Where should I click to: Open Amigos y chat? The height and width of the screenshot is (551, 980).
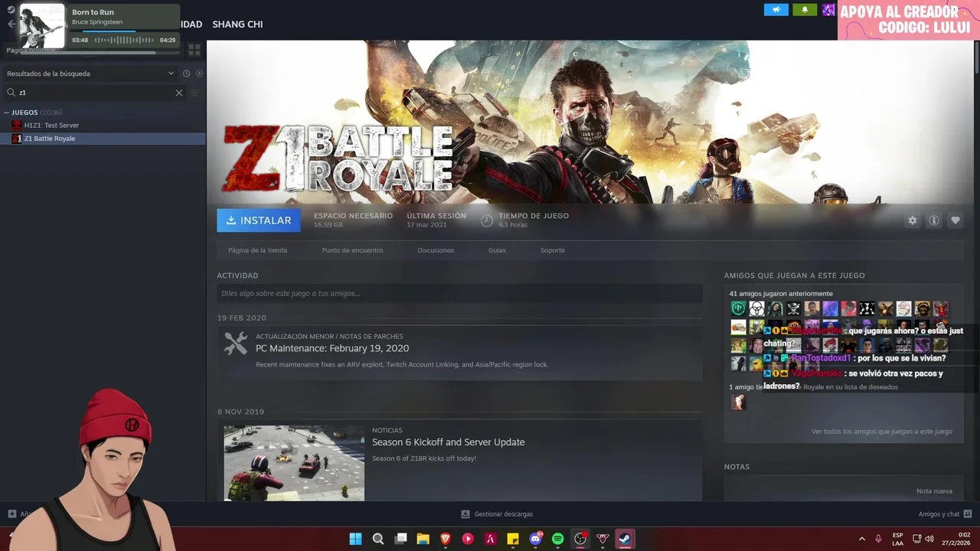[945, 514]
